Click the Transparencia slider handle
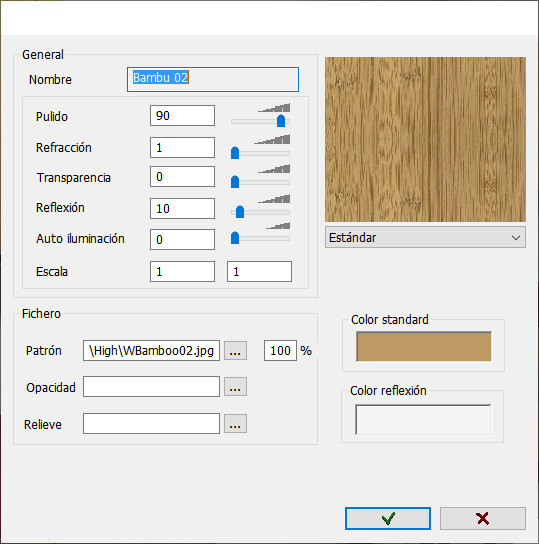This screenshot has height=544, width=539. (235, 182)
